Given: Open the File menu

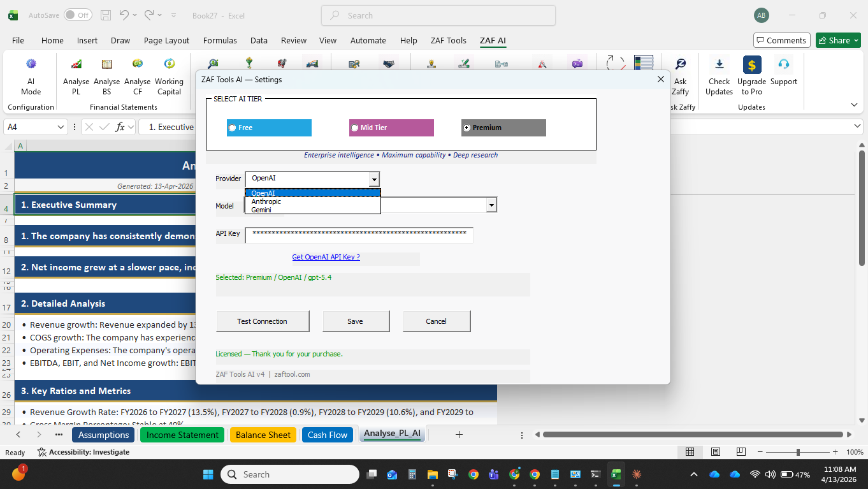Looking at the screenshot, I should 18,40.
